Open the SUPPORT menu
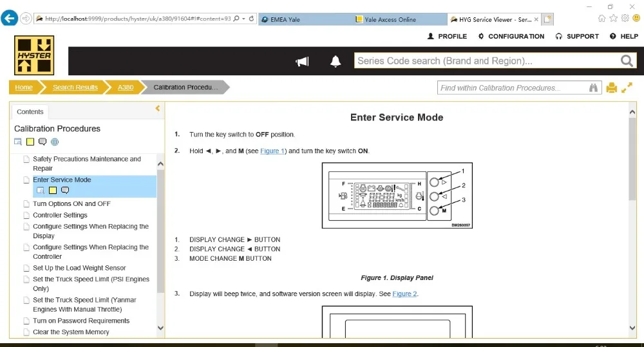 (x=576, y=36)
